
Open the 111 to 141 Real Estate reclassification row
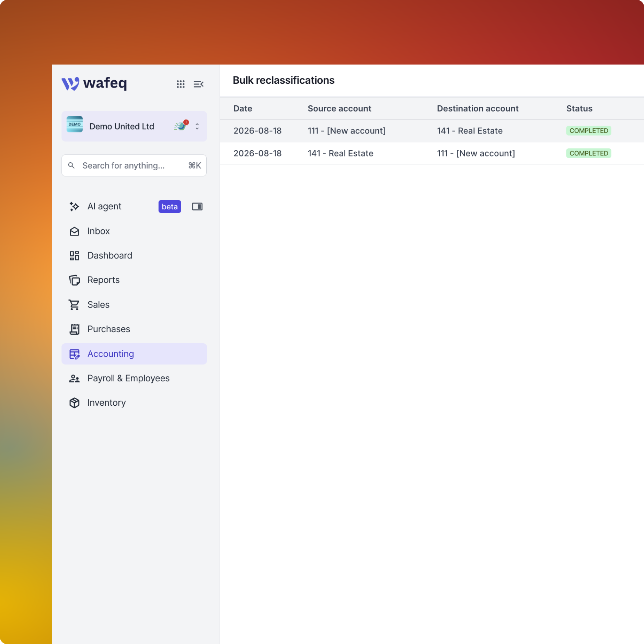click(x=432, y=131)
